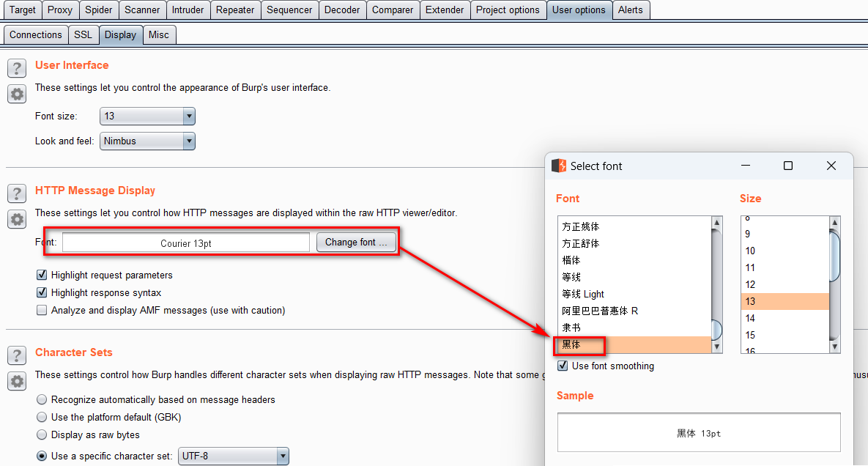Select 方正姚体 in font list

click(x=634, y=226)
